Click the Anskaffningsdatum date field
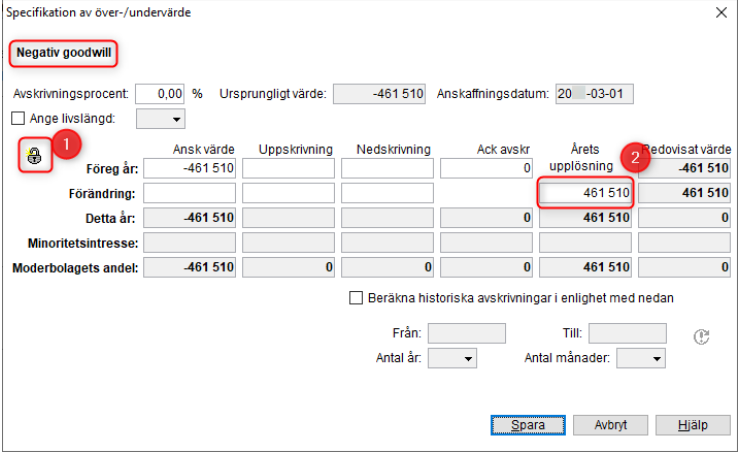748x458 pixels. coord(594,94)
